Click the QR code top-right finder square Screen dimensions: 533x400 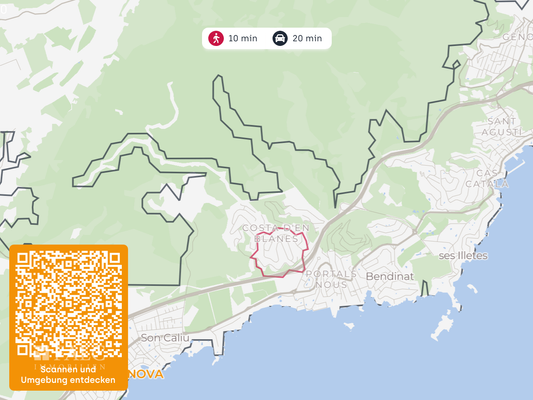(x=115, y=258)
